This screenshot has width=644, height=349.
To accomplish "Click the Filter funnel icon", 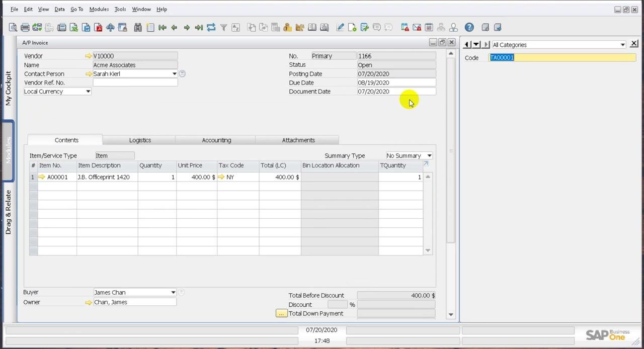I will (x=223, y=28).
